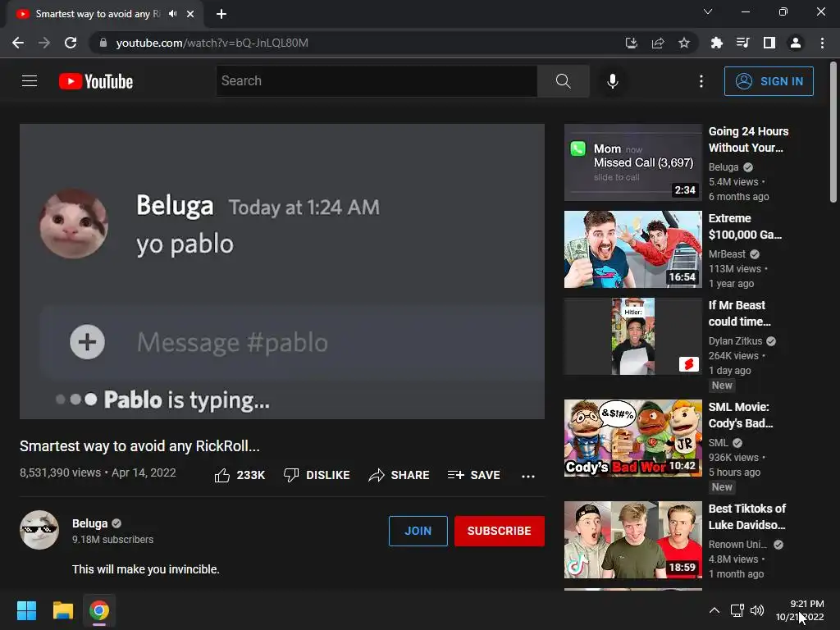This screenshot has width=840, height=630.
Task: Toggle Chrome side panel
Action: coord(769,43)
